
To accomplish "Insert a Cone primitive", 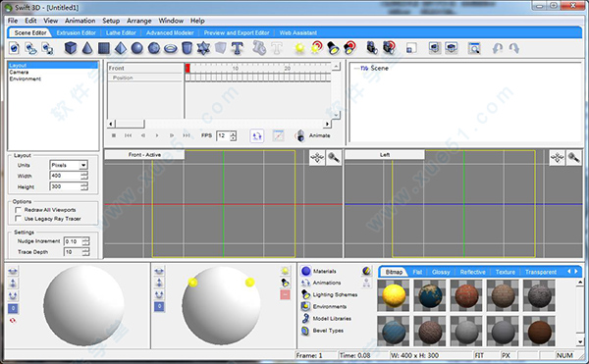I will click(x=87, y=48).
